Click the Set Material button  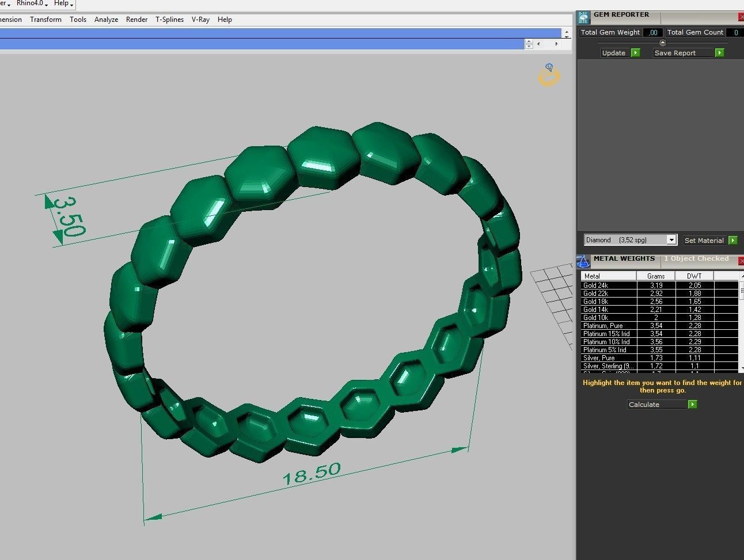pyautogui.click(x=705, y=240)
